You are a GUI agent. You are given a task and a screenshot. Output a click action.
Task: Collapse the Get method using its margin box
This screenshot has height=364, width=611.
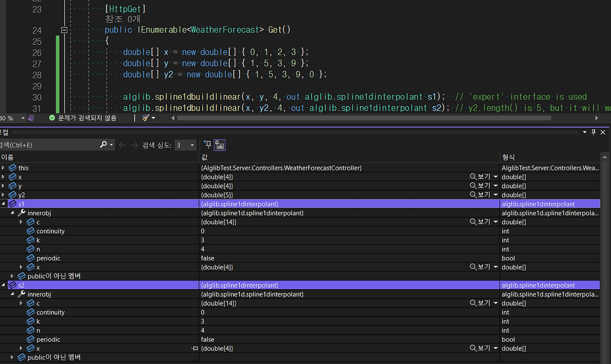click(x=63, y=30)
